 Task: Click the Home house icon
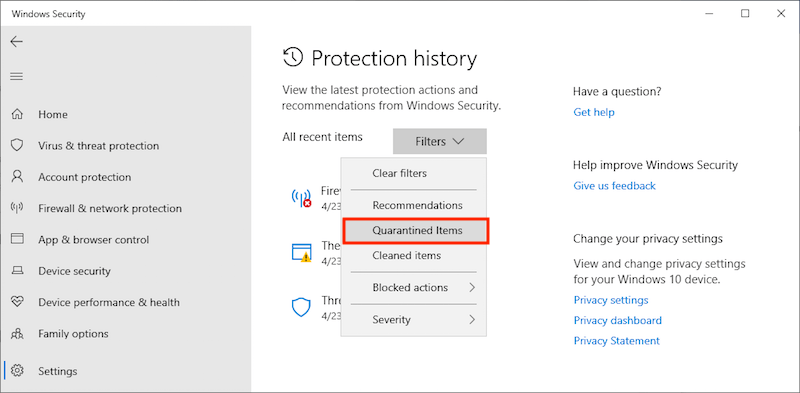[17, 114]
